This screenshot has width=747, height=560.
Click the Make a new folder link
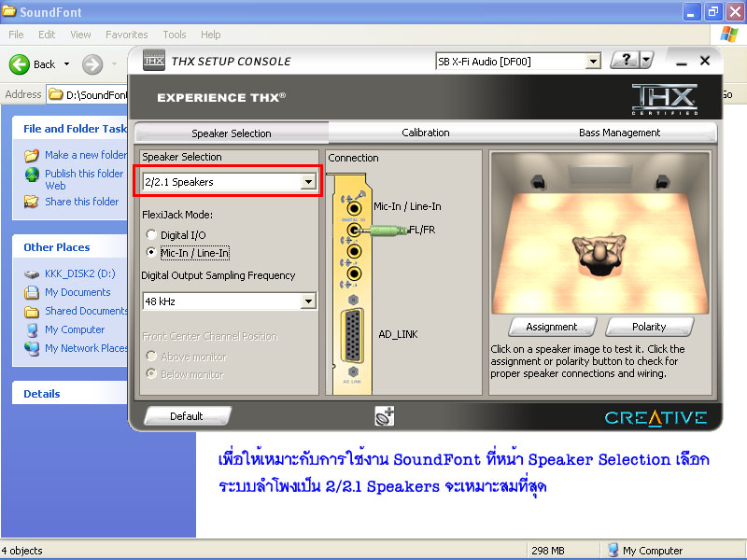[86, 155]
